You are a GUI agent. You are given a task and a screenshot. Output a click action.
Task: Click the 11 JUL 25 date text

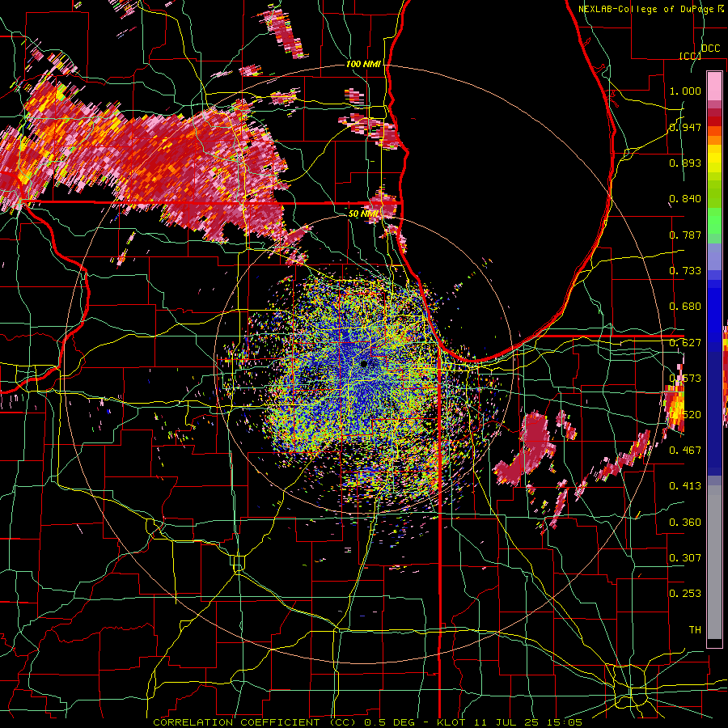coord(508,722)
